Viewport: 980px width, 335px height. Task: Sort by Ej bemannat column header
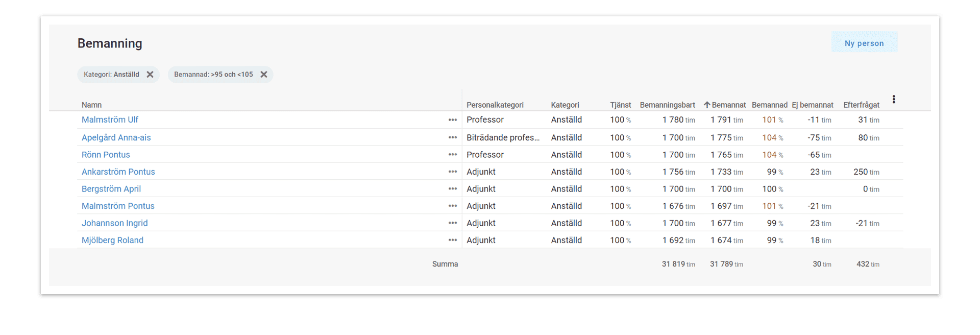[813, 105]
